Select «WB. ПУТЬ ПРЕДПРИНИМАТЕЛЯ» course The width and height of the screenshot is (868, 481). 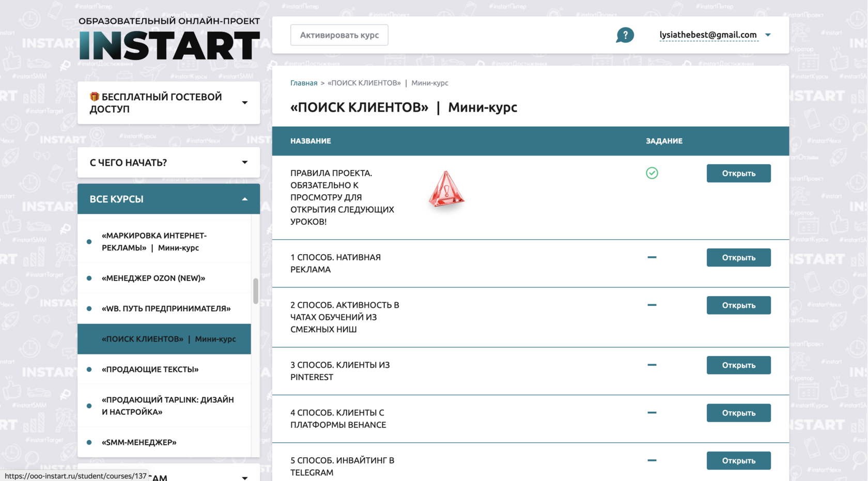pos(164,308)
